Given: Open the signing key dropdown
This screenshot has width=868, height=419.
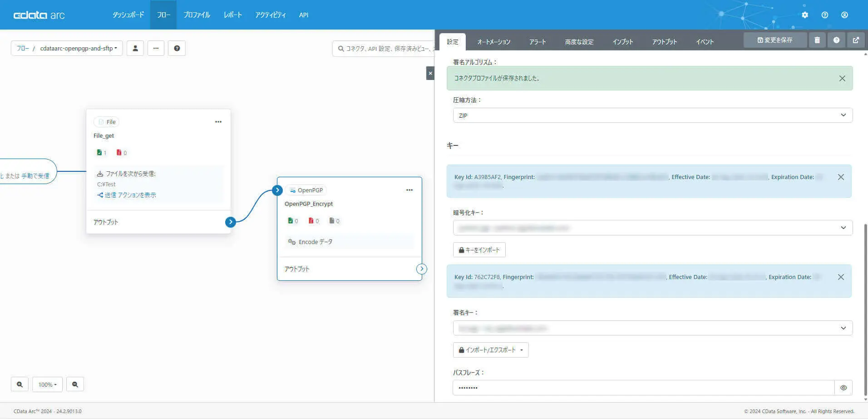Looking at the screenshot, I should [653, 328].
